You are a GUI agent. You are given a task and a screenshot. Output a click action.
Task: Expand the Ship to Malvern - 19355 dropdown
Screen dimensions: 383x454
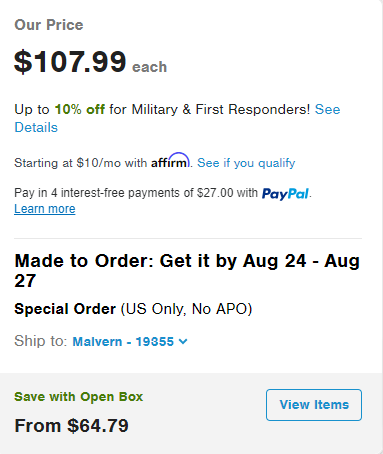(130, 342)
